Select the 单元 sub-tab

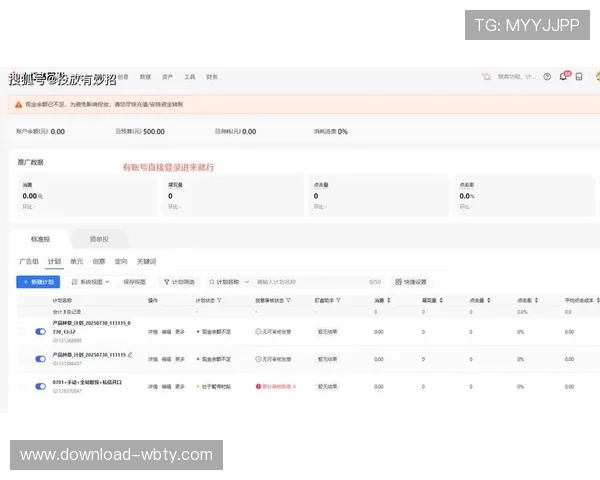click(x=77, y=261)
